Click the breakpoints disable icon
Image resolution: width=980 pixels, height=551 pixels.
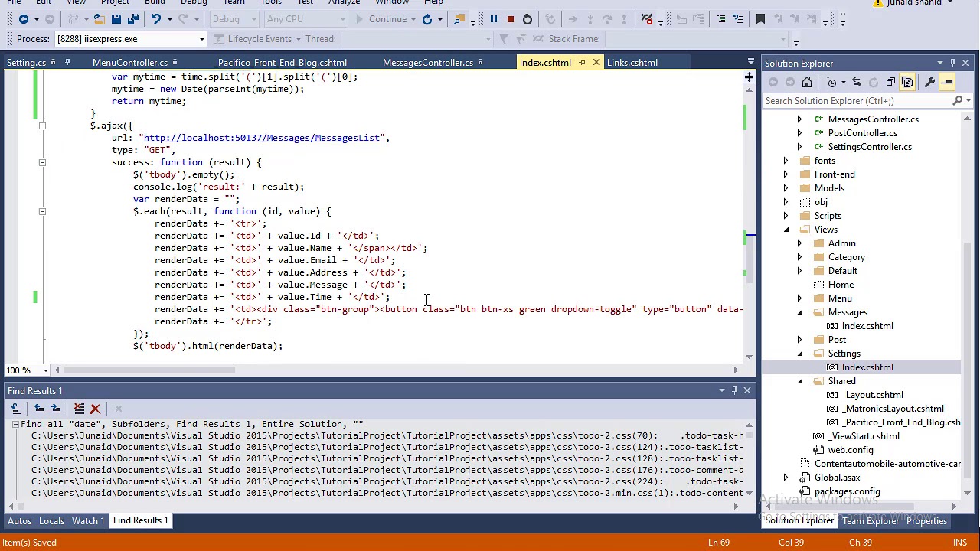point(647,19)
